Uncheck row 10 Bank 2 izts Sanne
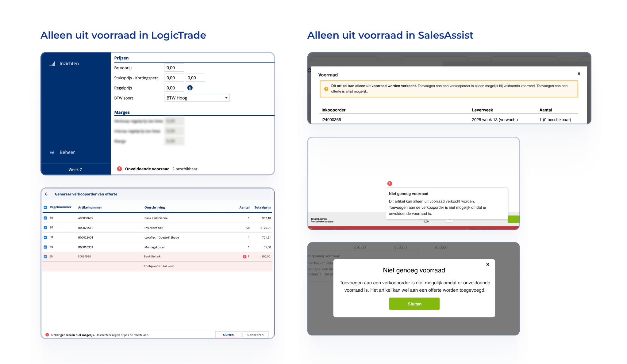The image size is (627, 364). coord(45,218)
